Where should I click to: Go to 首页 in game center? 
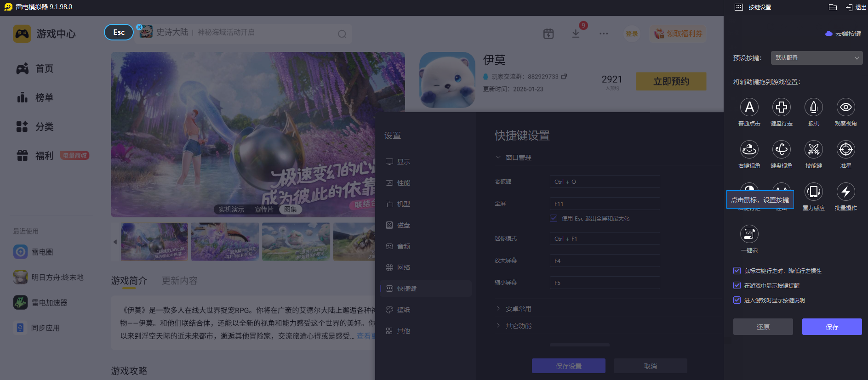[x=35, y=68]
